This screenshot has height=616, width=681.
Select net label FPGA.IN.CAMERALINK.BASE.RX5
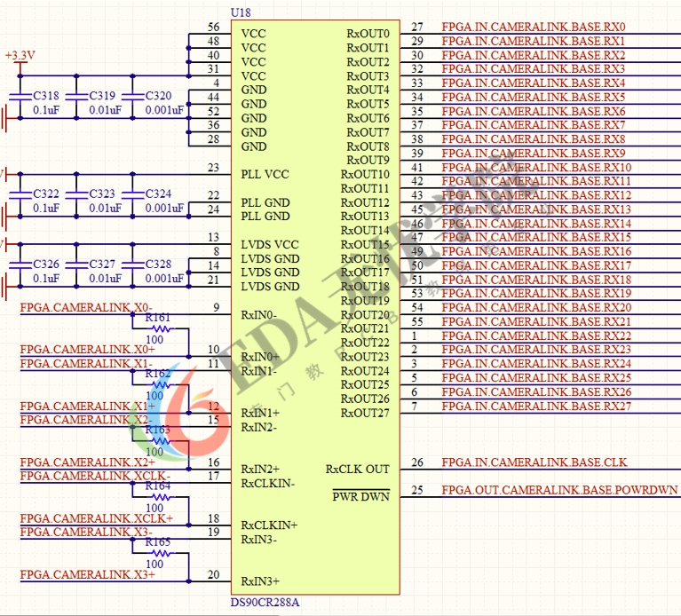click(534, 97)
